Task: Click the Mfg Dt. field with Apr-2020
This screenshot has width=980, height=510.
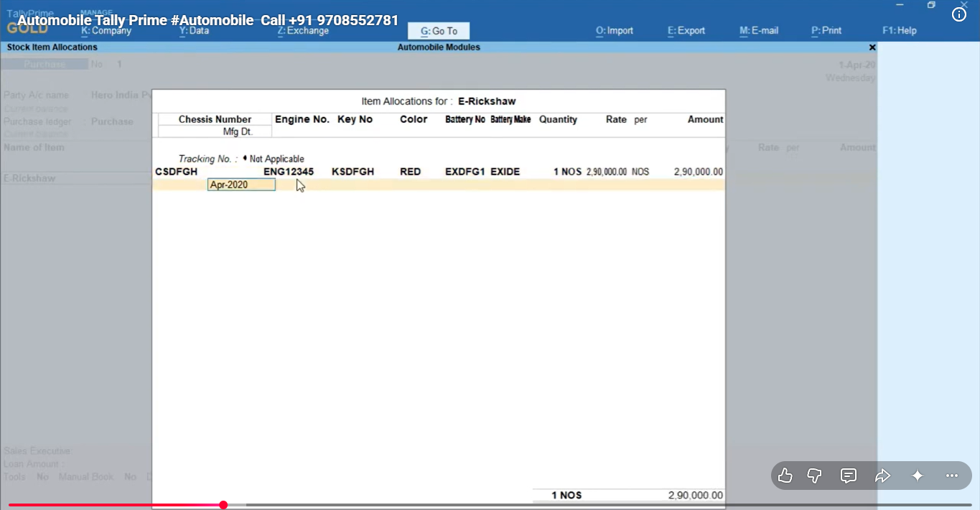Action: click(x=241, y=185)
